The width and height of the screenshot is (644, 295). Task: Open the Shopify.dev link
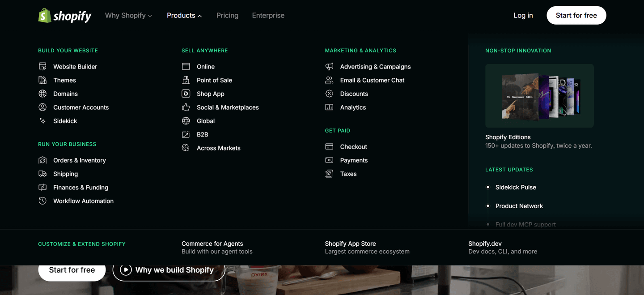[485, 244]
